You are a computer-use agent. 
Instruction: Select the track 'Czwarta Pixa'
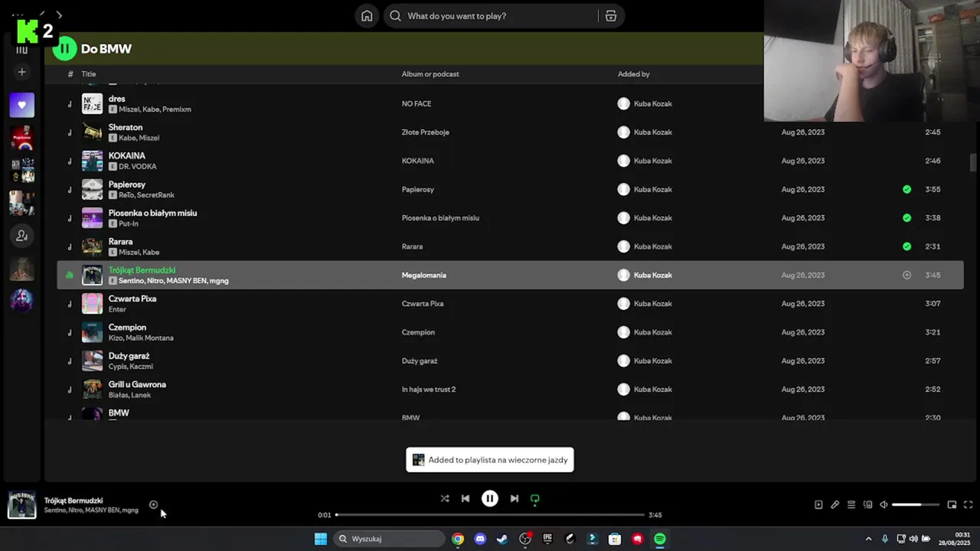pos(132,298)
